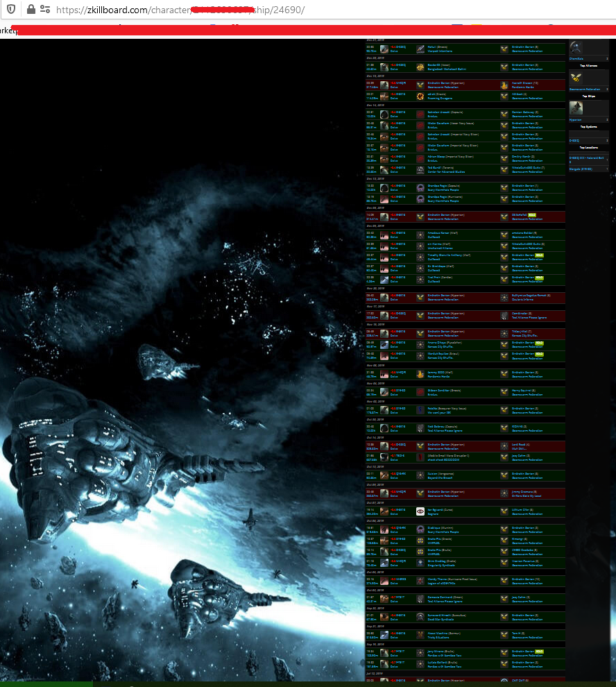
Task: Open the Condor ship thumbnail
Action: [384, 279]
